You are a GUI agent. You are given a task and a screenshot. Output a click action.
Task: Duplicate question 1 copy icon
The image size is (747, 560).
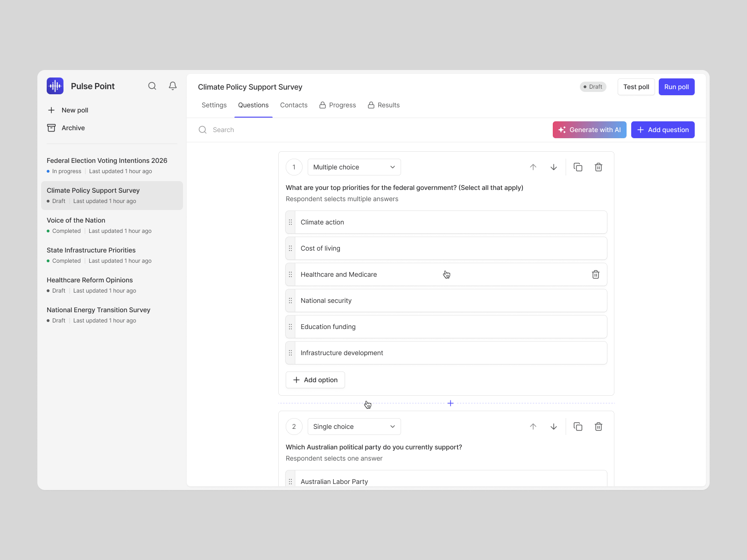pyautogui.click(x=578, y=167)
